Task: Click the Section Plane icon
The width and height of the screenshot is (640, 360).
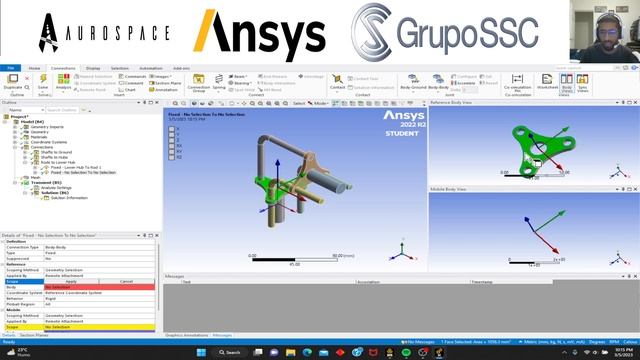Action: tap(165, 83)
